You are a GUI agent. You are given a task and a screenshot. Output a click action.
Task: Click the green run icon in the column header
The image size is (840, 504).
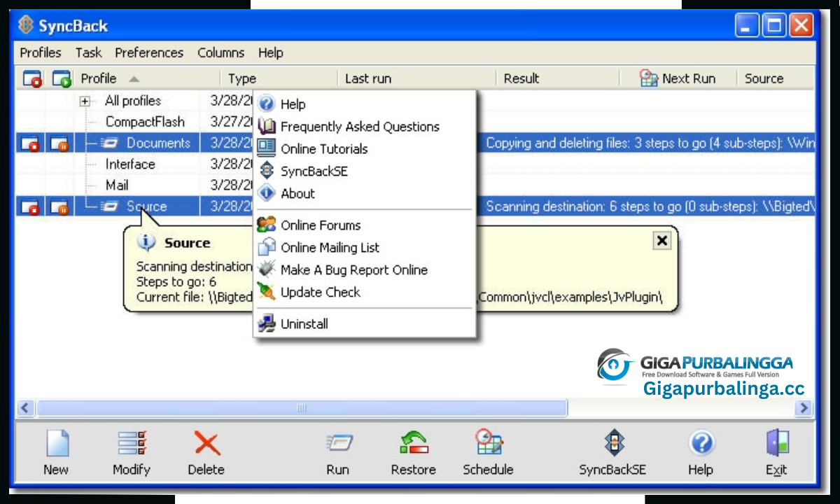62,78
